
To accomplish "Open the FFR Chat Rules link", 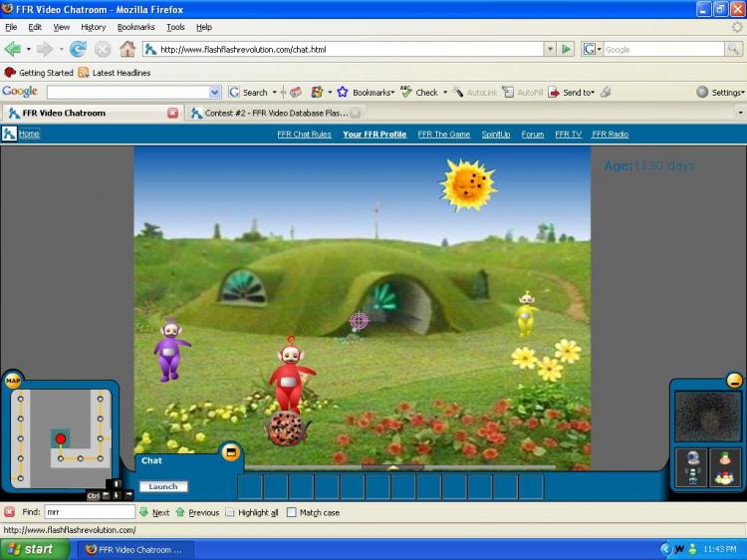I will (x=304, y=135).
